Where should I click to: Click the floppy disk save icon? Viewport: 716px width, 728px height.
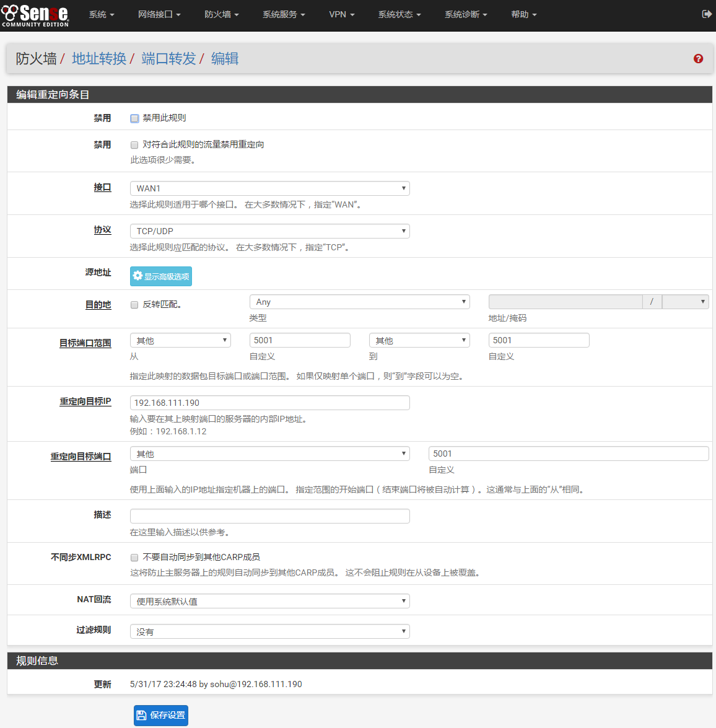coord(142,715)
